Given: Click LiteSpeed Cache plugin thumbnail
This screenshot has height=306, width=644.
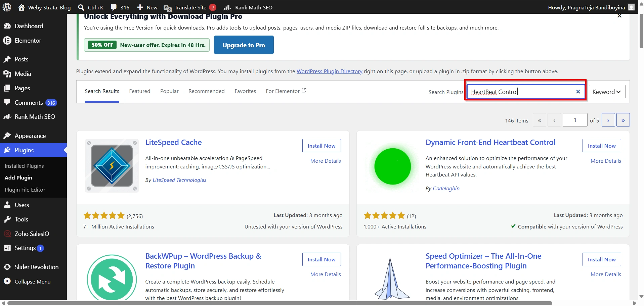Looking at the screenshot, I should pyautogui.click(x=112, y=166).
